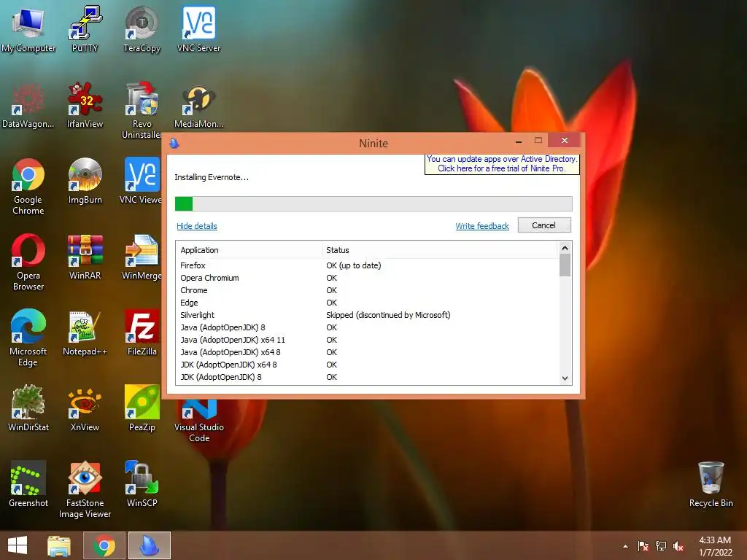Launch WinDirStat desktop icon
Screen dimensions: 747x560
tap(28, 408)
